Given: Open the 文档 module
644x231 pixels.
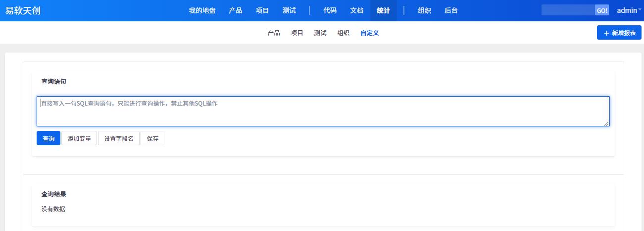Looking at the screenshot, I should click(356, 10).
